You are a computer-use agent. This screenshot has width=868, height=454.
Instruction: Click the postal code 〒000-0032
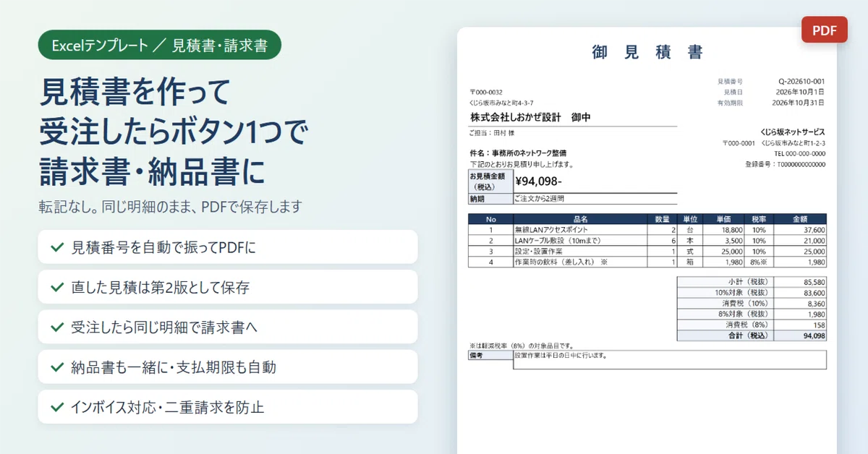point(486,93)
